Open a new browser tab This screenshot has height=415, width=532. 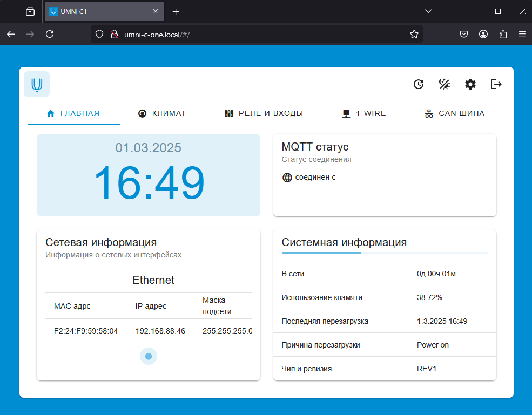[x=176, y=11]
